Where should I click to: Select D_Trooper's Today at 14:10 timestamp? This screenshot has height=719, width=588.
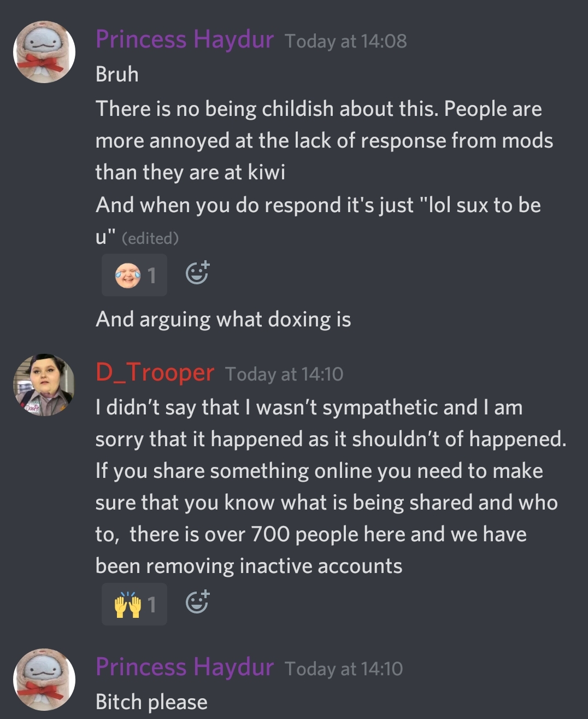pos(284,375)
